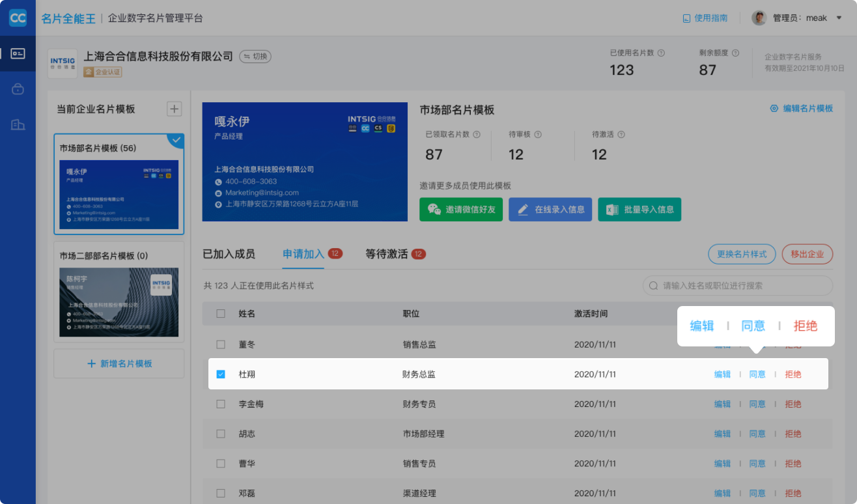The image size is (857, 504).
Task: Click 同意 for 胡志 row
Action: point(757,434)
